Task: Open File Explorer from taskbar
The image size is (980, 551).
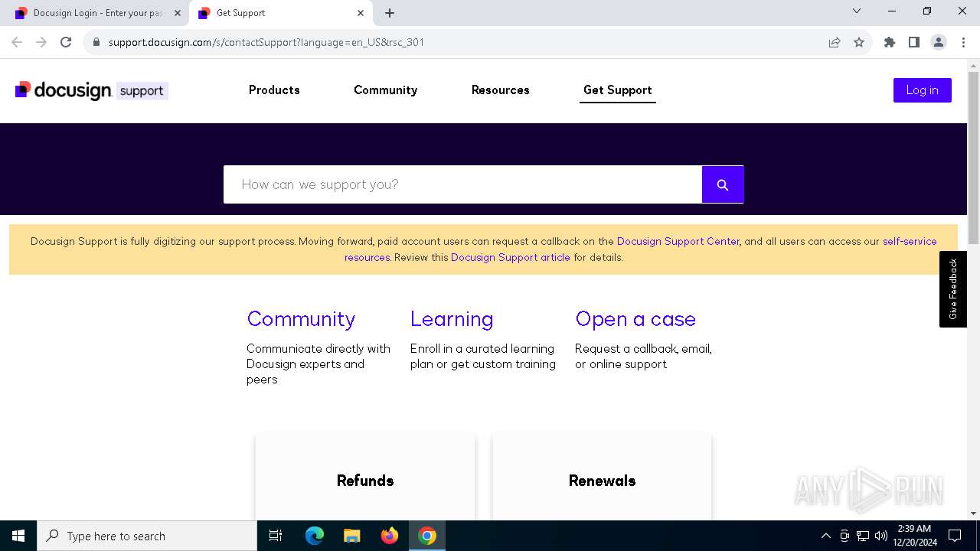Action: pyautogui.click(x=352, y=536)
